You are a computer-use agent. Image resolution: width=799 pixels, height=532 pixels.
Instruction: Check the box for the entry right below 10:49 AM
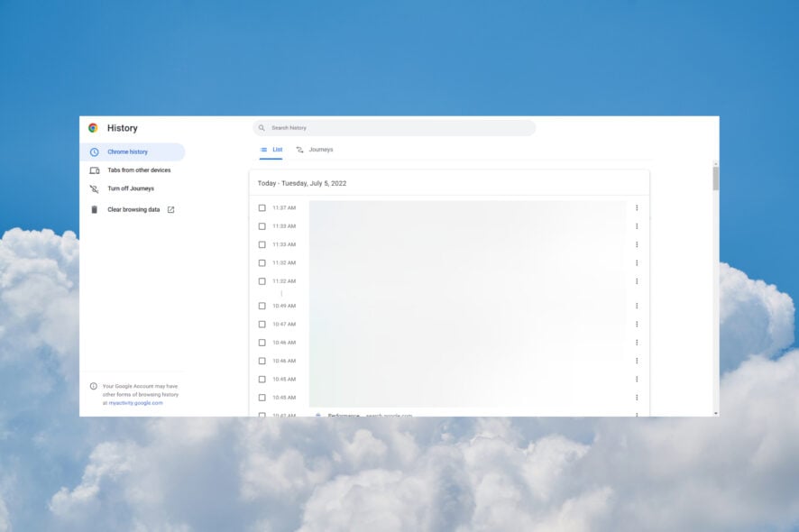tap(262, 324)
